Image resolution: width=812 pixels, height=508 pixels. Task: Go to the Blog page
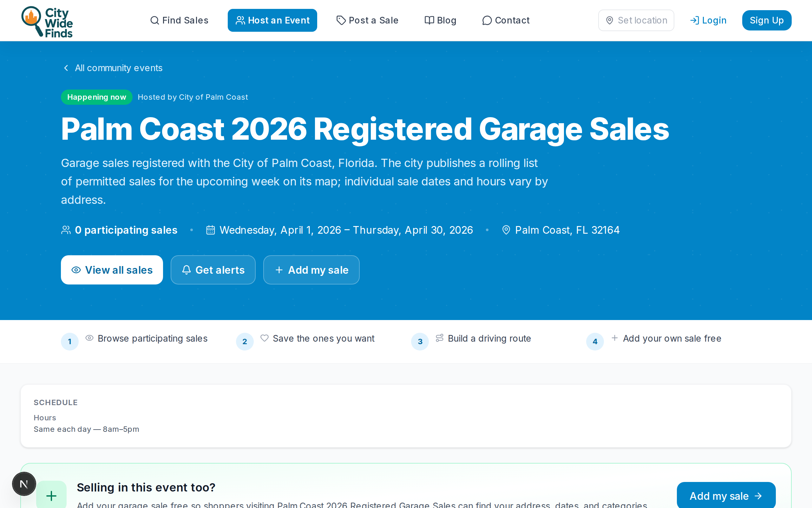(440, 20)
